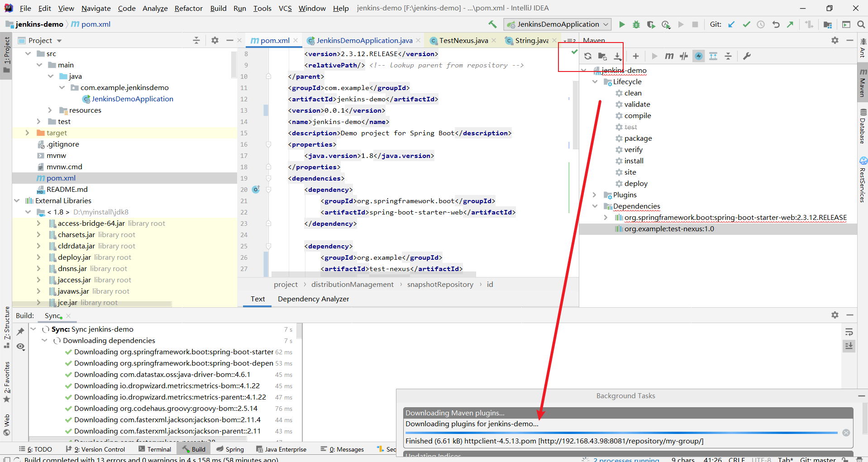
Task: Click the Build project hammer icon
Action: pyautogui.click(x=492, y=24)
